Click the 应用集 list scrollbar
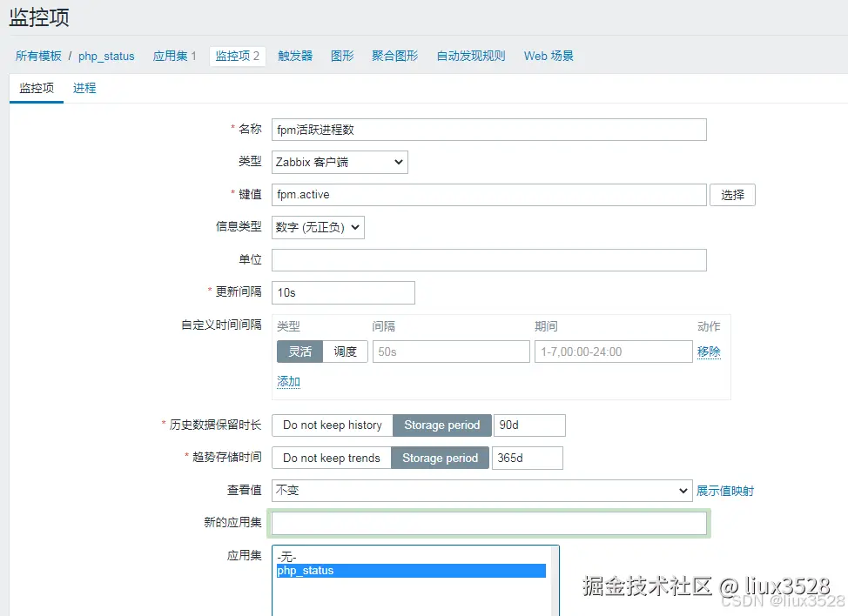 [555, 581]
